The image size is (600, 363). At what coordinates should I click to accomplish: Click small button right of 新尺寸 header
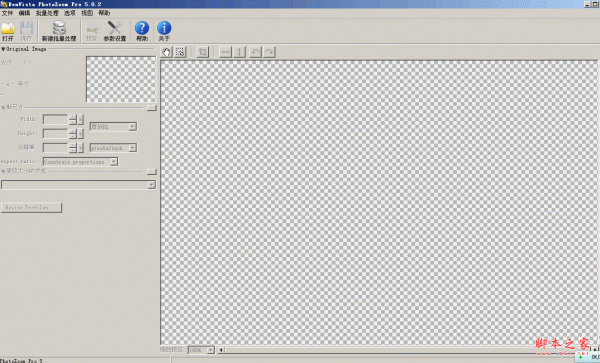click(x=152, y=108)
